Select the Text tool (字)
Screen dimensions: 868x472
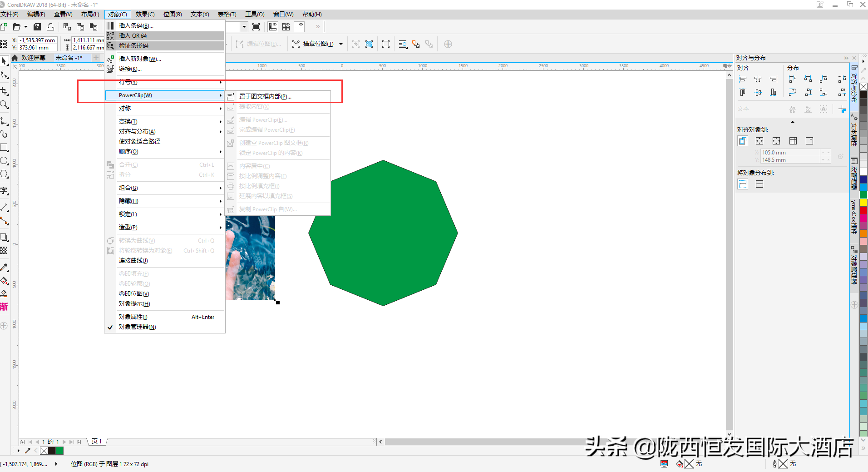4,191
